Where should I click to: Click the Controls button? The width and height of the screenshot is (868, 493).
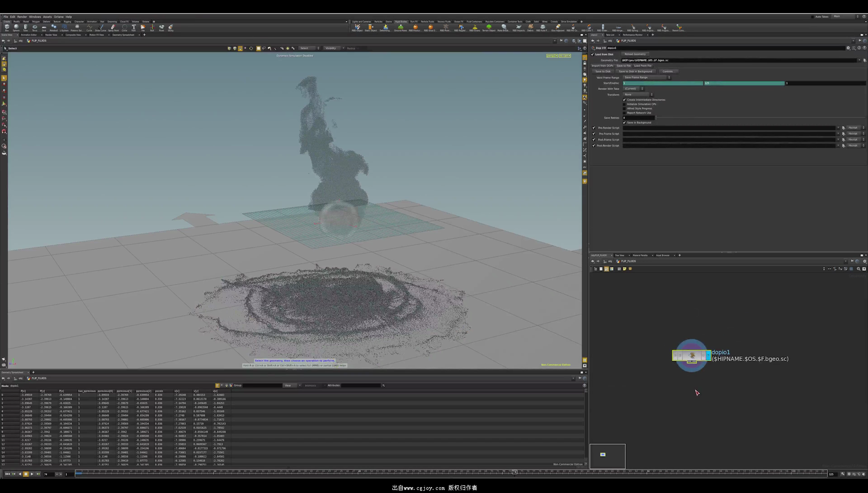coord(668,71)
